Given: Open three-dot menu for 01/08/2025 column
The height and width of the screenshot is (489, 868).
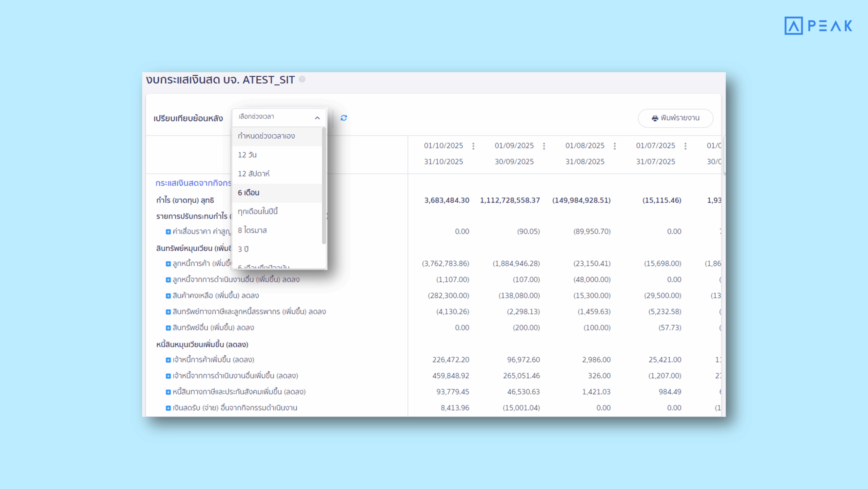Looking at the screenshot, I should click(615, 146).
